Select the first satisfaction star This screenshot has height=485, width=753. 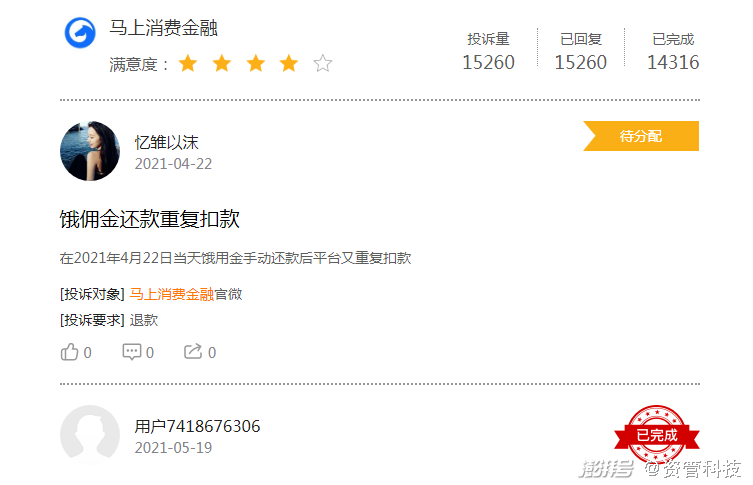188,63
